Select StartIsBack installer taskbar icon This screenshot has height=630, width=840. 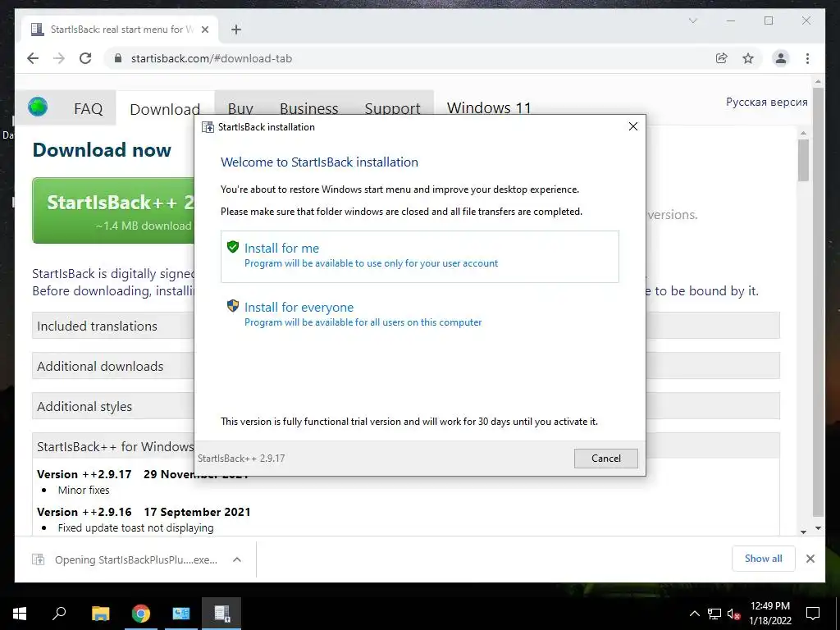pyautogui.click(x=221, y=614)
